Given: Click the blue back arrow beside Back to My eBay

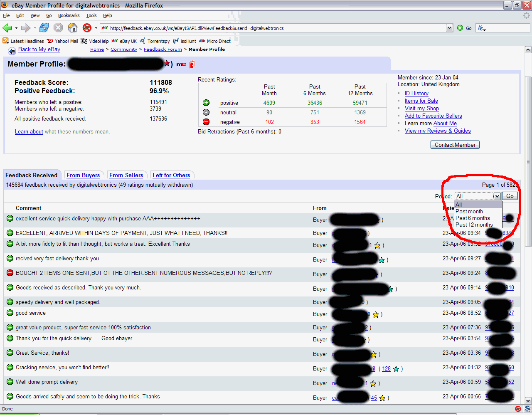Looking at the screenshot, I should coord(12,51).
